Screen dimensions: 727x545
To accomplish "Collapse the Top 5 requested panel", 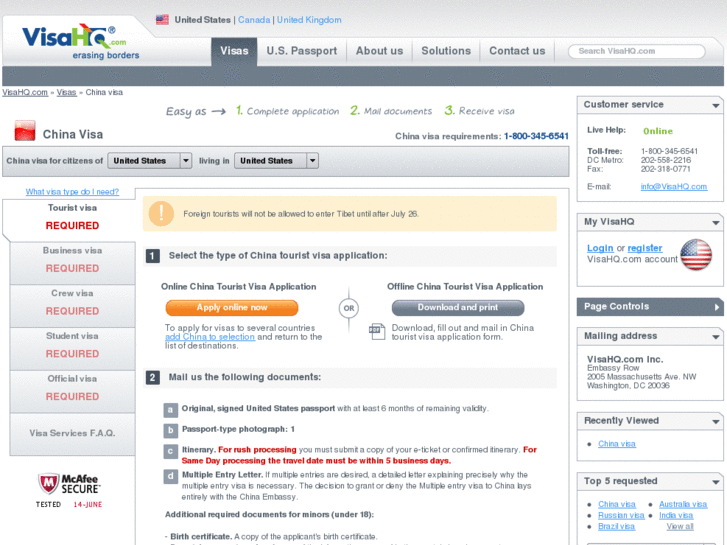I will (x=716, y=482).
